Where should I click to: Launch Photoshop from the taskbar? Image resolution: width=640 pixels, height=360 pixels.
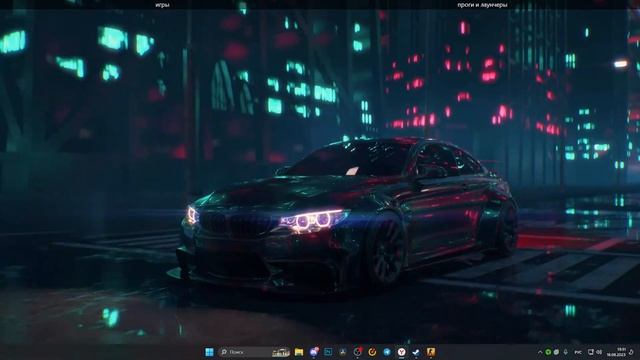[x=328, y=352]
